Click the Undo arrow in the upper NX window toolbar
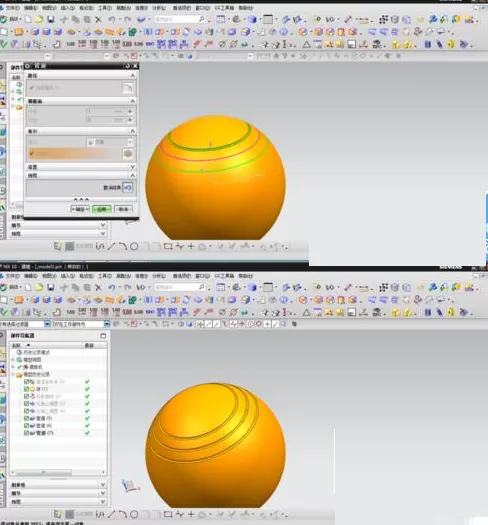The image size is (488, 525). point(112,19)
